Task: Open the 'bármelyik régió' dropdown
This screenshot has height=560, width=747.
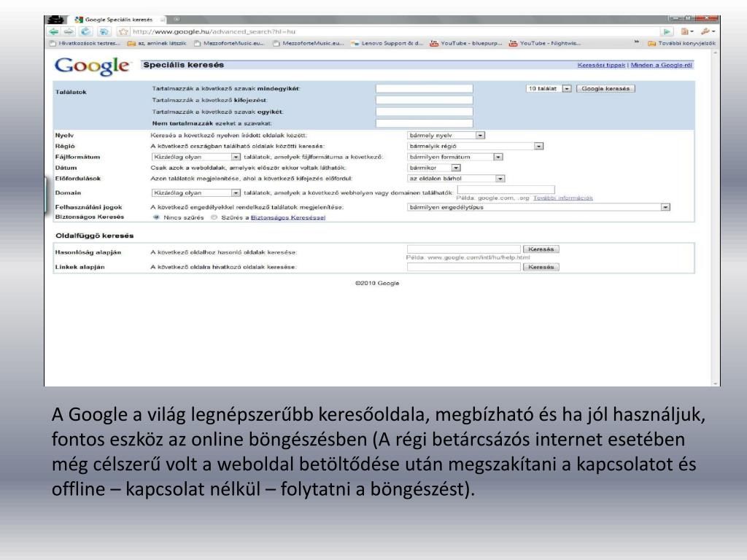Action: pyautogui.click(x=475, y=146)
